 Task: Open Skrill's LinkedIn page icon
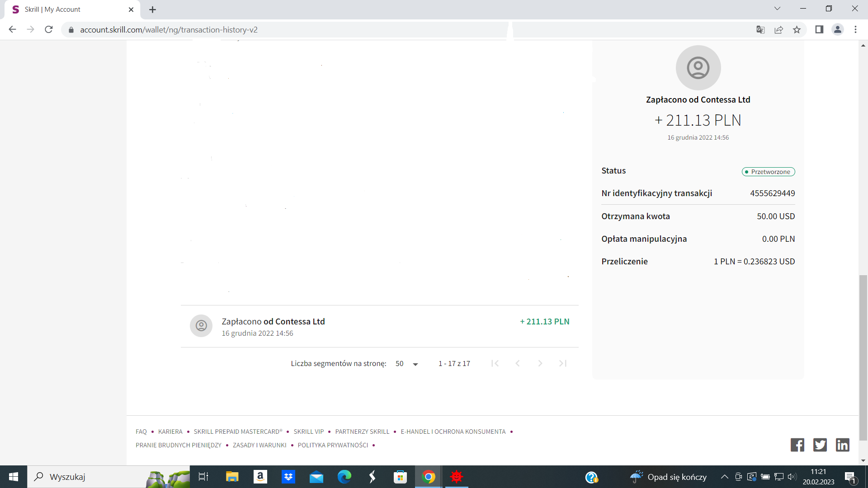click(843, 445)
